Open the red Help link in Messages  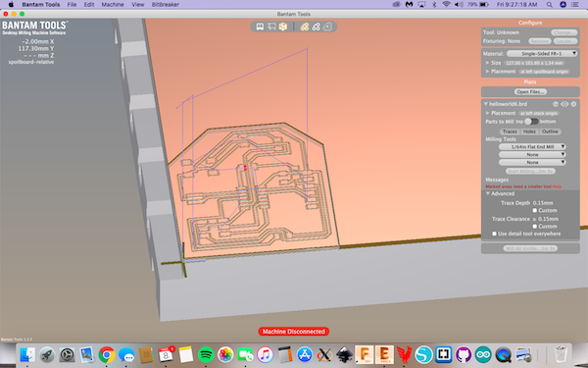coord(557,186)
